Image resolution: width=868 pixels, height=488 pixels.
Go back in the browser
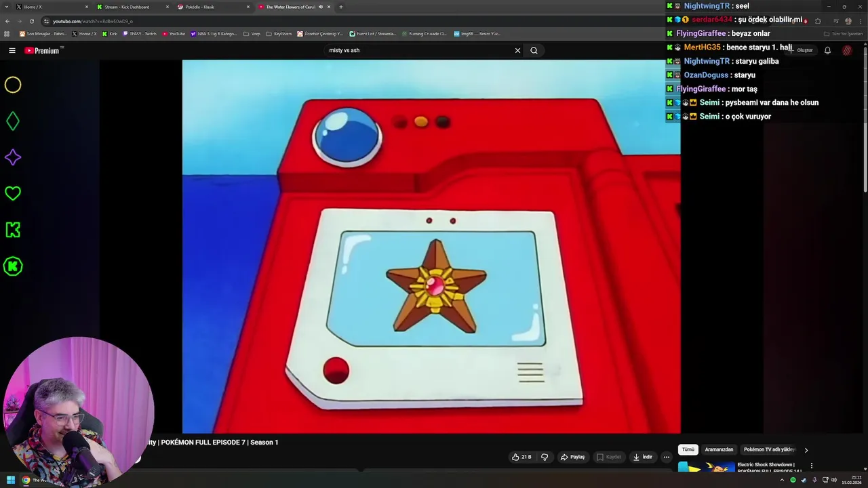(7, 21)
